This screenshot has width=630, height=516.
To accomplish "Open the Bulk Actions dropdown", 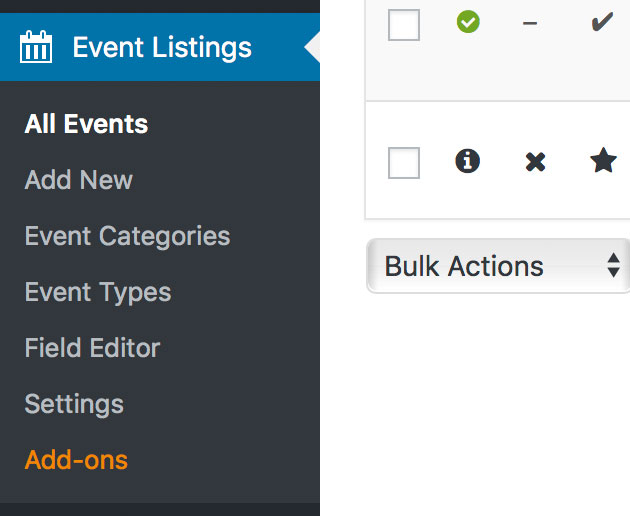I will (498, 266).
